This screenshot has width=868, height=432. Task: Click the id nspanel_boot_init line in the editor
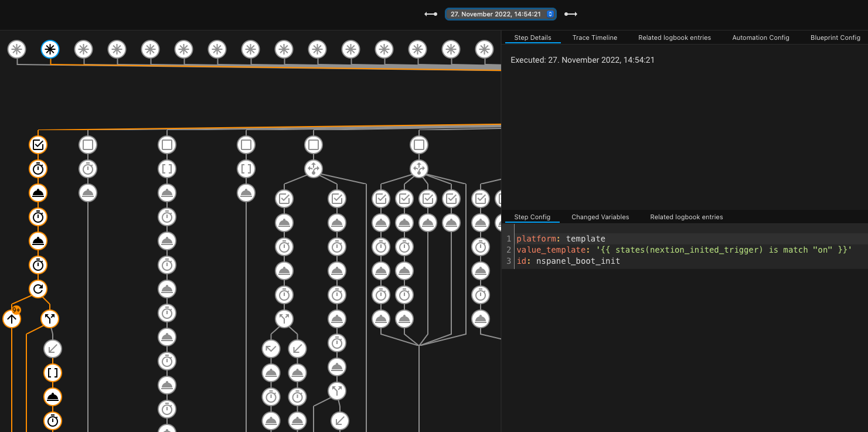tap(568, 261)
